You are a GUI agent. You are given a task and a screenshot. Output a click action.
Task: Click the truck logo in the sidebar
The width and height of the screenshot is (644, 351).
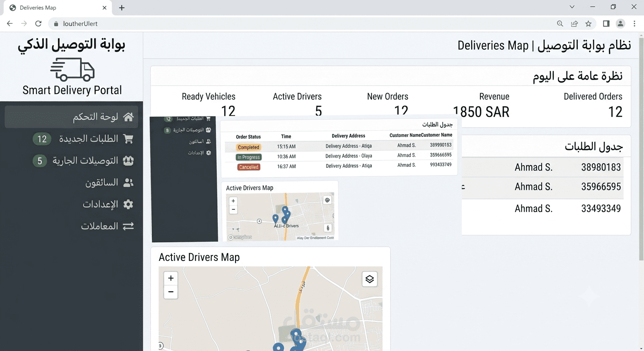(72, 69)
